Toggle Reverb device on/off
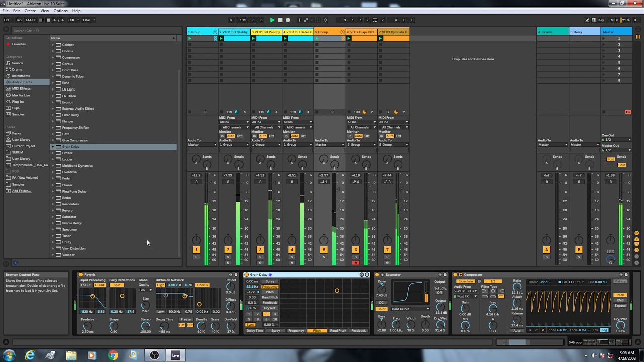Viewport: 644px width, 362px height. click(81, 275)
